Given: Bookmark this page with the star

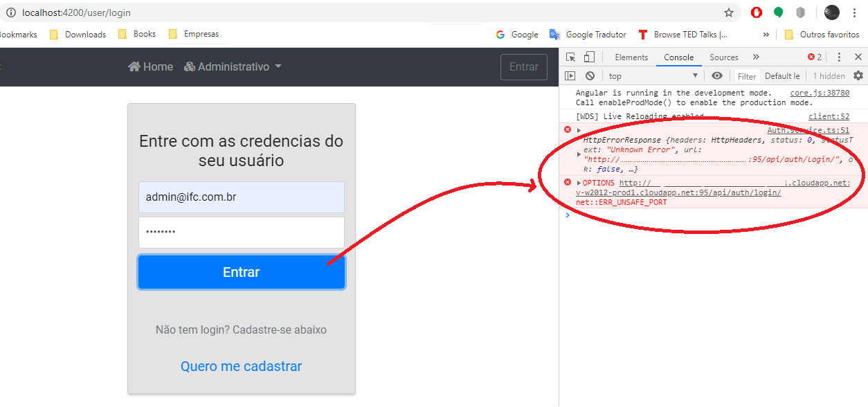Looking at the screenshot, I should [x=729, y=12].
